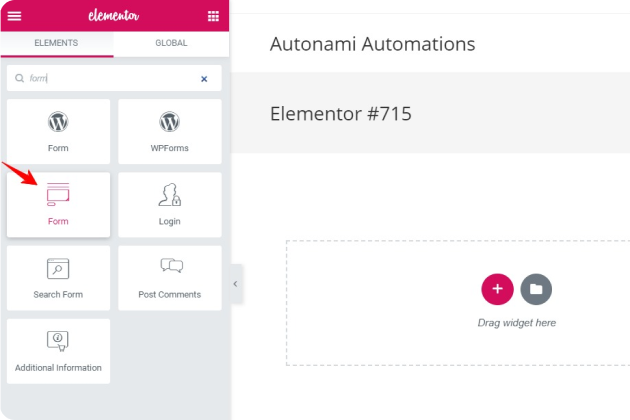This screenshot has height=420, width=630.
Task: Select the Search Form widget
Action: pyautogui.click(x=58, y=277)
